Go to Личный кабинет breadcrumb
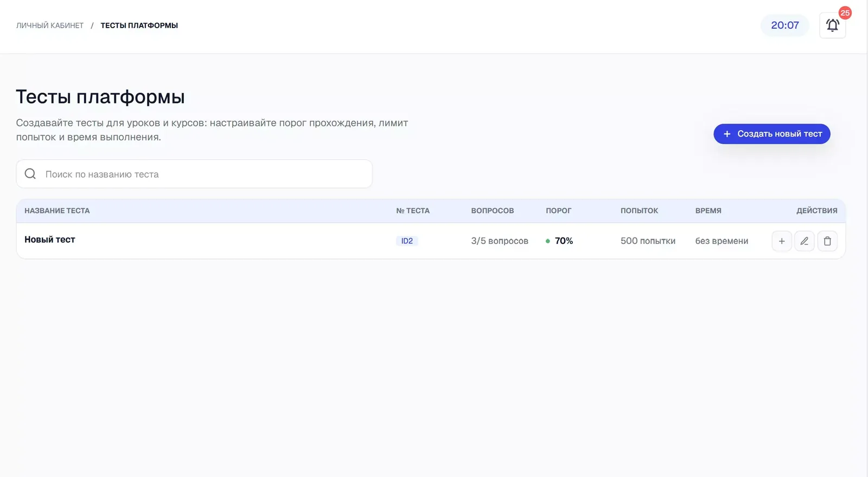 tap(50, 25)
